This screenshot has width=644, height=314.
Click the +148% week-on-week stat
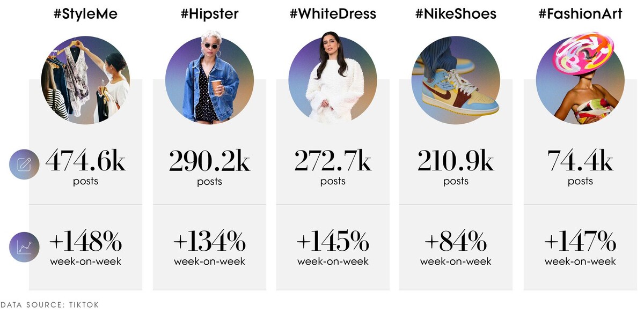[x=85, y=249]
